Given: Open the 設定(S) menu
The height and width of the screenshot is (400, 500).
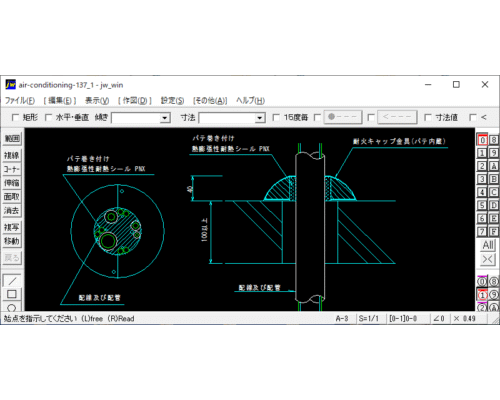Looking at the screenshot, I should [172, 100].
